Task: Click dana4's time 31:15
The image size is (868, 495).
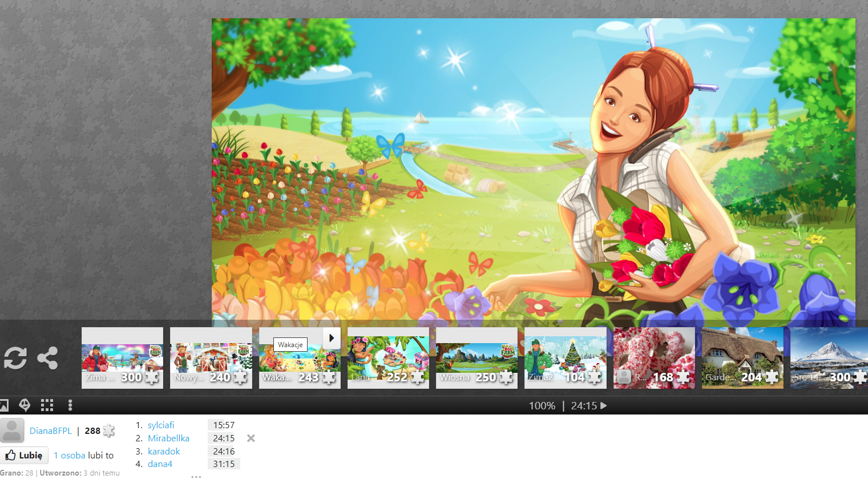Action: click(x=224, y=464)
